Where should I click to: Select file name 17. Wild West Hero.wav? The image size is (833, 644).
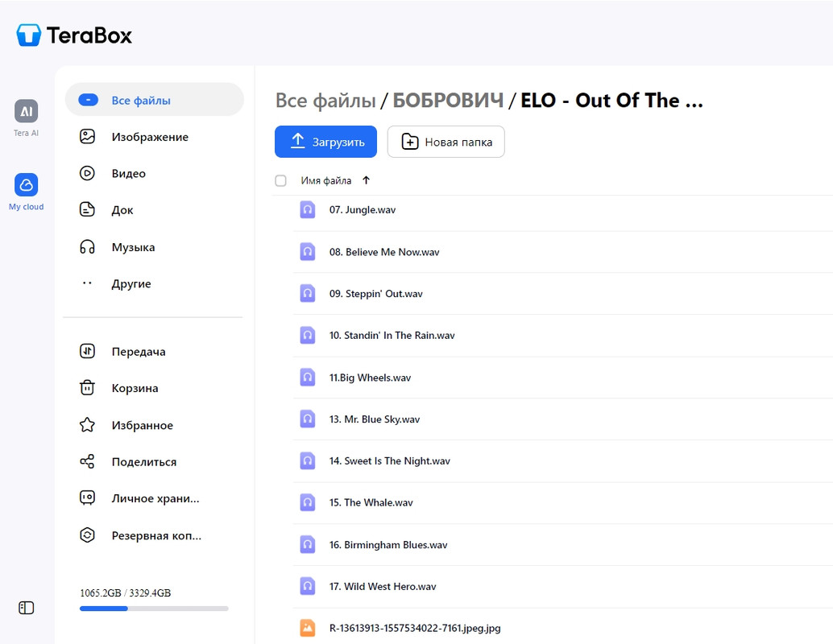[x=383, y=587]
